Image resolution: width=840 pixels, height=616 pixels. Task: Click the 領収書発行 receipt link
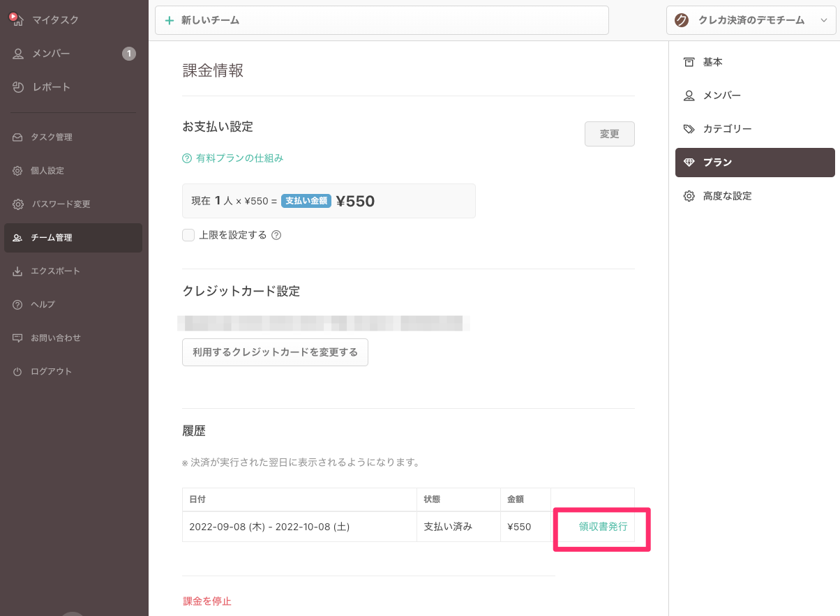click(603, 527)
